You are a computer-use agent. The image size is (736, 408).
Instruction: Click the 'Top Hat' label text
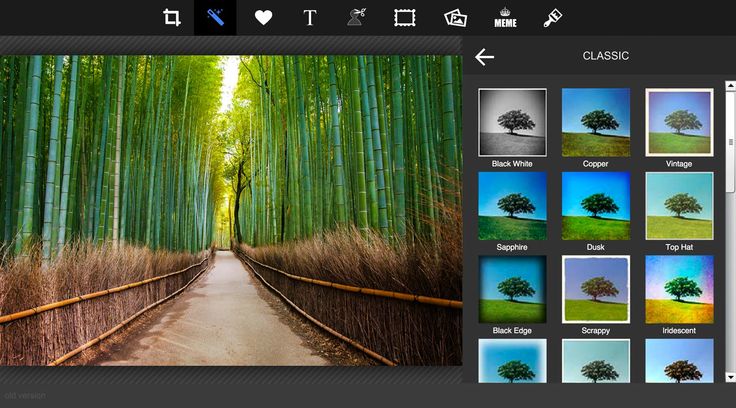click(x=679, y=247)
